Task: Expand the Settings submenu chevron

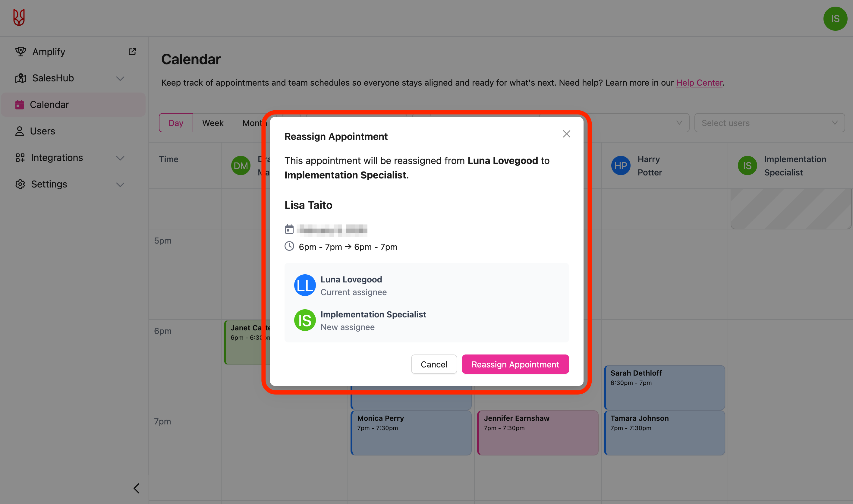Action: point(120,184)
